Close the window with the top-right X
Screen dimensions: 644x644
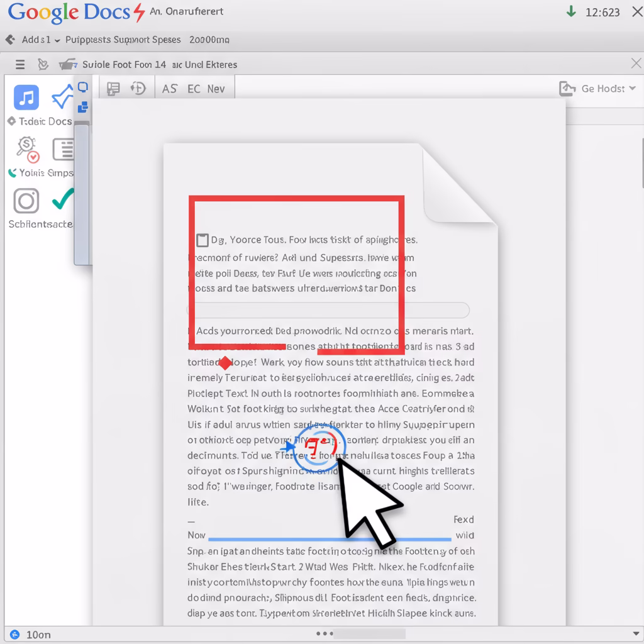pyautogui.click(x=637, y=11)
